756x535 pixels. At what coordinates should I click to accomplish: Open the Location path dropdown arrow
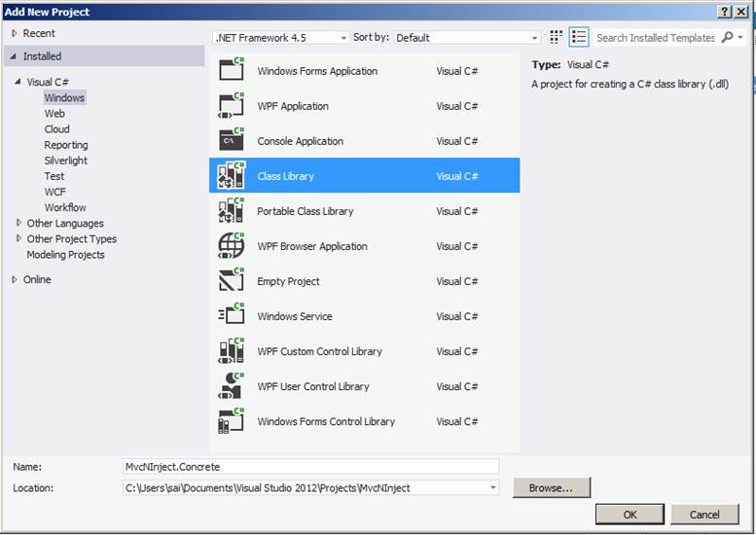492,487
